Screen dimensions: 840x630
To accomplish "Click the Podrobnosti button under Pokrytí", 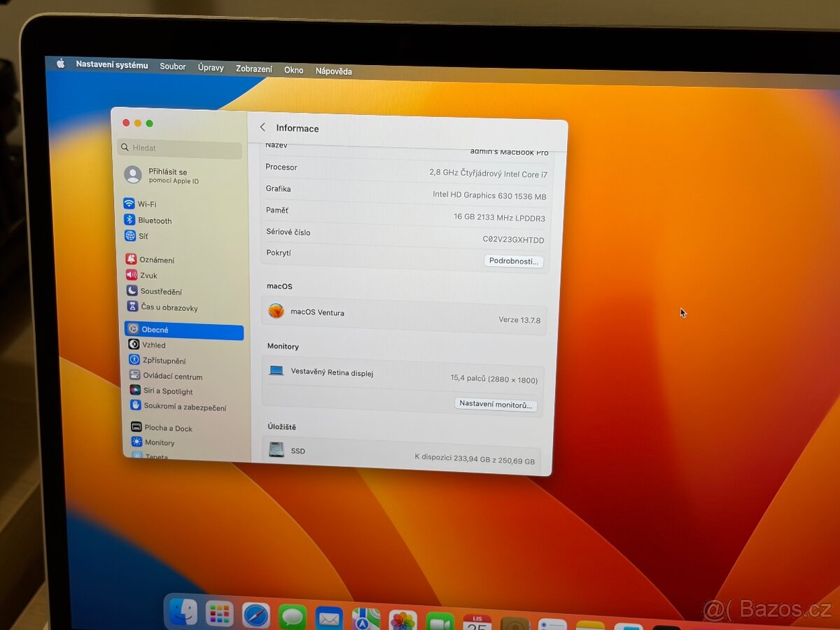I will (514, 261).
